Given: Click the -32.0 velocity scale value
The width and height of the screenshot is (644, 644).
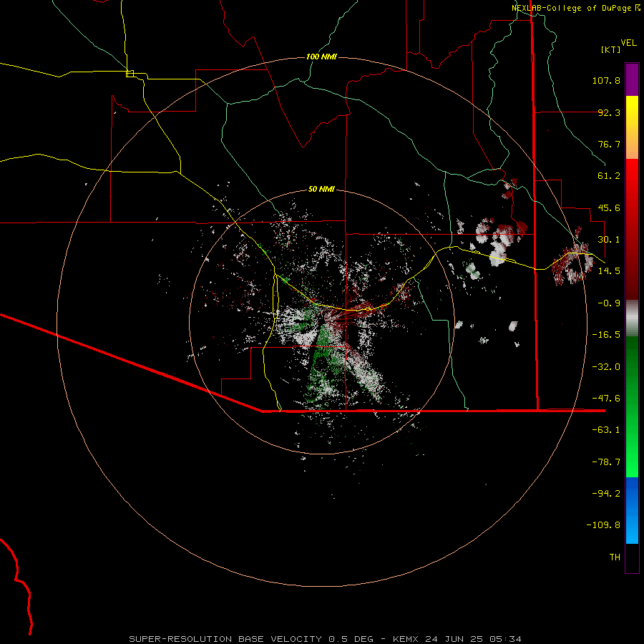Looking at the screenshot, I should 606,367.
